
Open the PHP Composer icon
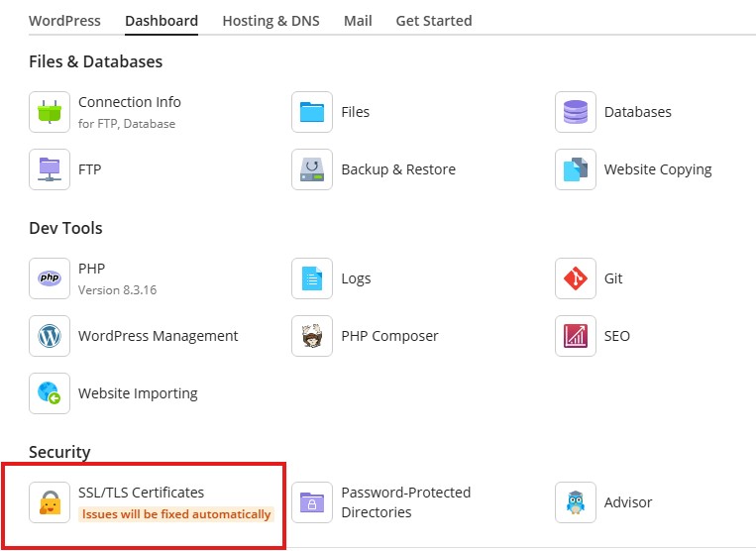pos(312,336)
